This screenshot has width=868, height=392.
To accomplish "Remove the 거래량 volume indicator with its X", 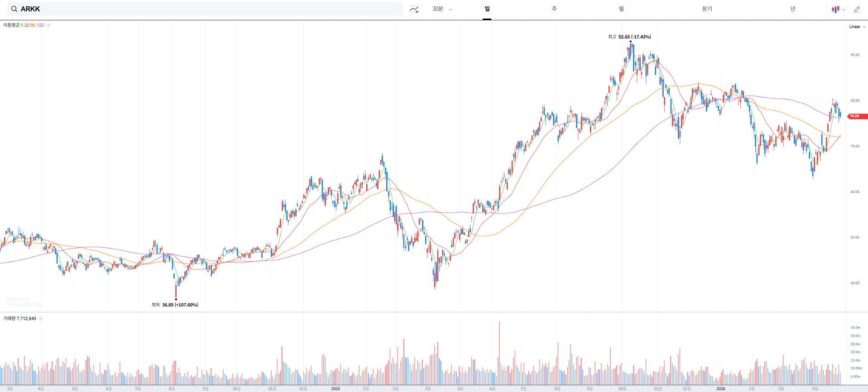I will 41,319.
